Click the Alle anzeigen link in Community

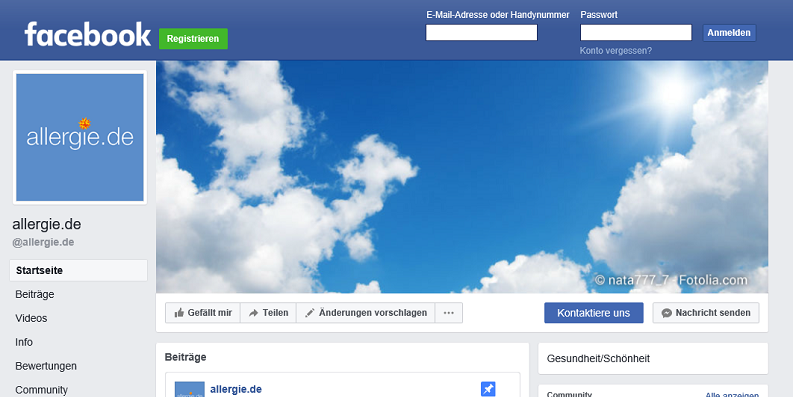pyautogui.click(x=732, y=394)
